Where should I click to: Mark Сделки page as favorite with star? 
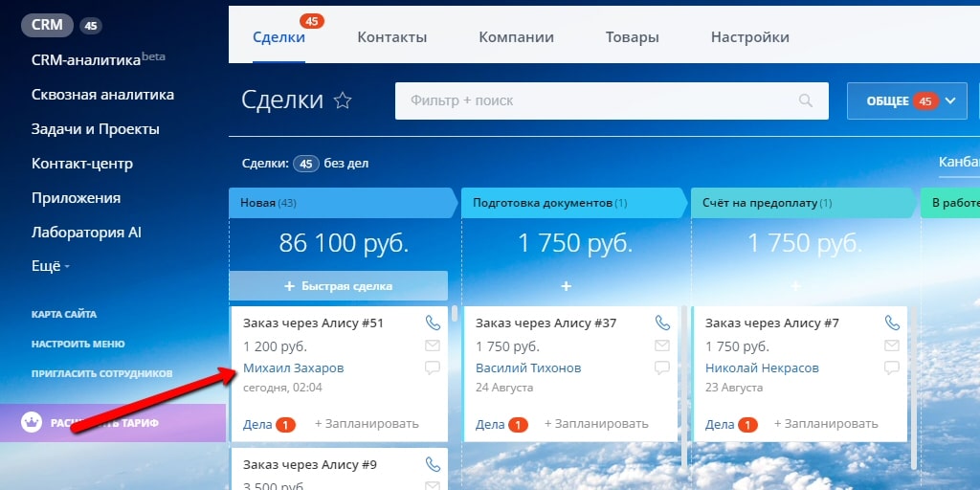tap(343, 100)
